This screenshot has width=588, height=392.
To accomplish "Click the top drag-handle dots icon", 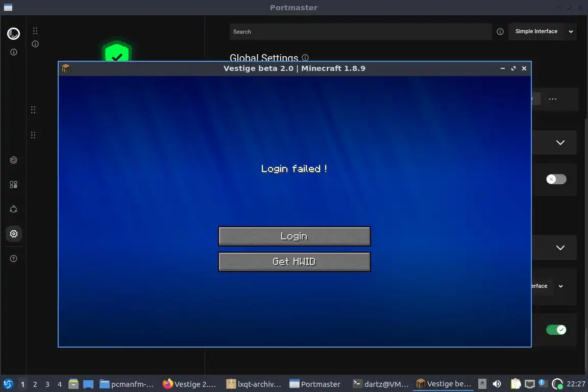I will tap(35, 31).
